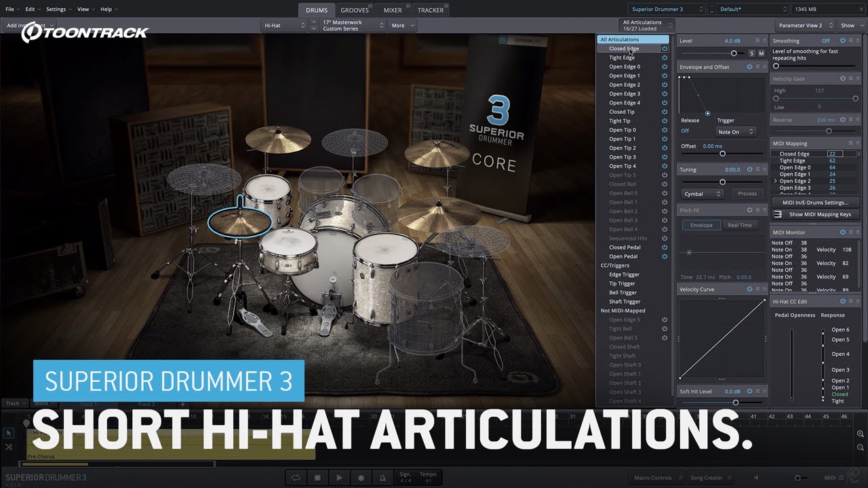Viewport: 868px width, 488px height.
Task: Open the File menu
Action: click(12, 9)
